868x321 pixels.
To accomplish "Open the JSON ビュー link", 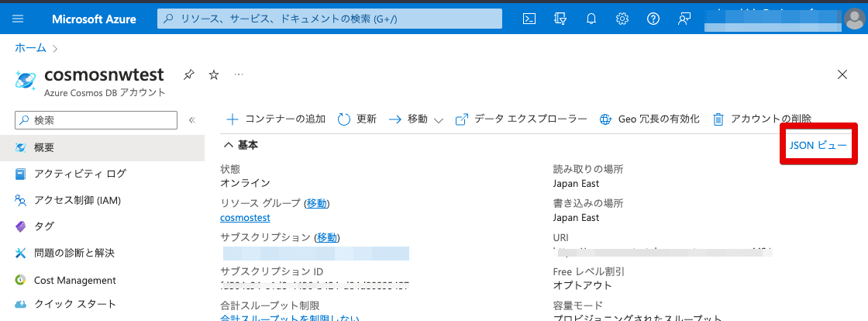I will (x=818, y=145).
